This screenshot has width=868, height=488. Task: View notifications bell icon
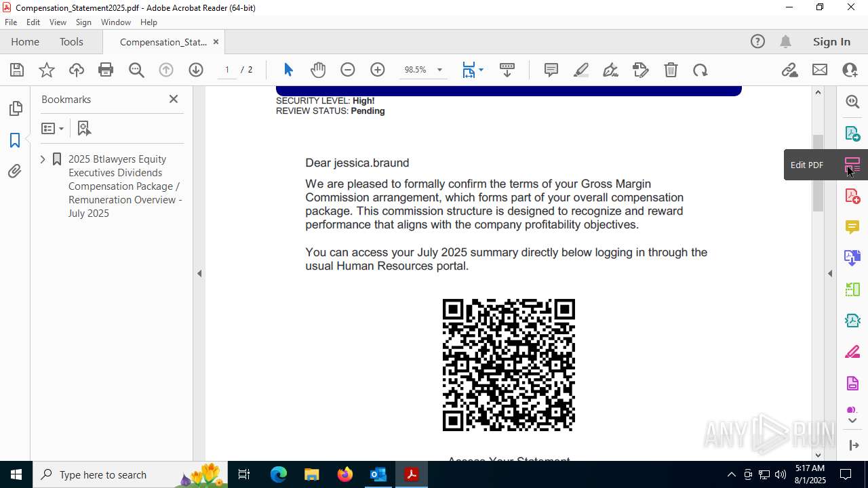coord(786,41)
